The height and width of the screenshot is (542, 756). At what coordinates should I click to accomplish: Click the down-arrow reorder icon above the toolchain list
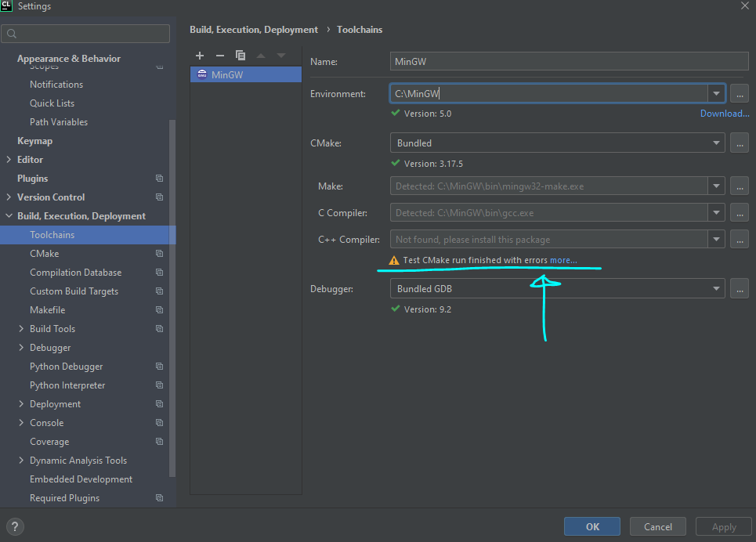(281, 56)
